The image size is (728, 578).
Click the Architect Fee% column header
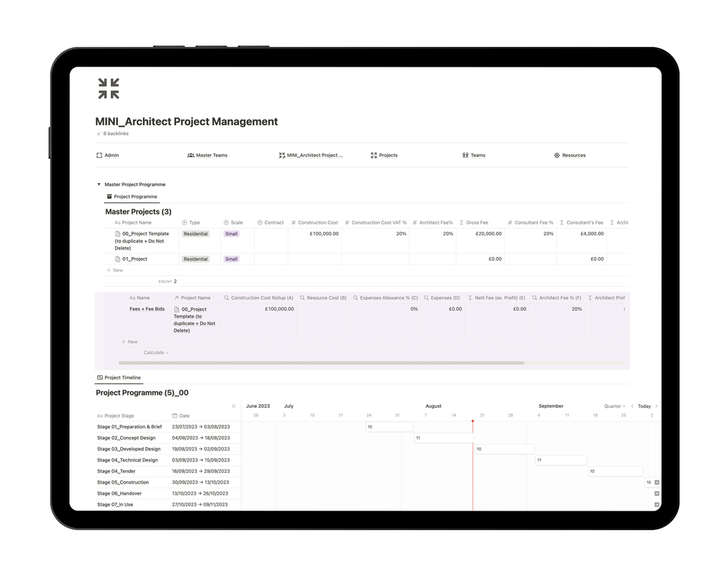point(432,223)
